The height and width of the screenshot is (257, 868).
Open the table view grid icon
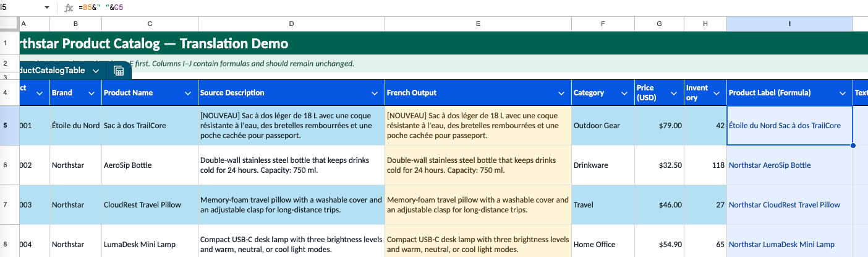click(x=119, y=71)
